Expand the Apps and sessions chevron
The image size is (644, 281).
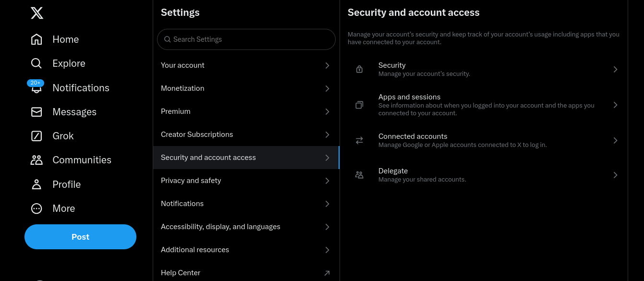pos(615,105)
